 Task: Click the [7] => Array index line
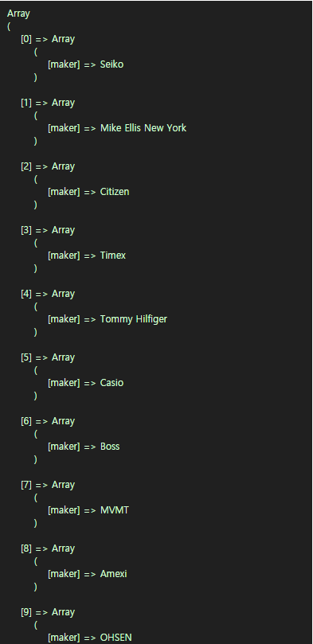[48, 485]
